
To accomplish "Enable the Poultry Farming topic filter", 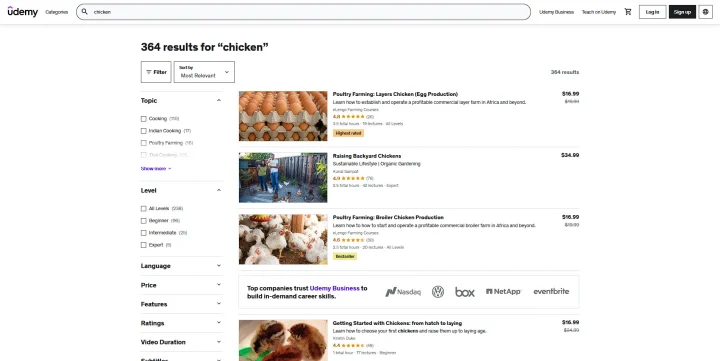I will click(144, 143).
